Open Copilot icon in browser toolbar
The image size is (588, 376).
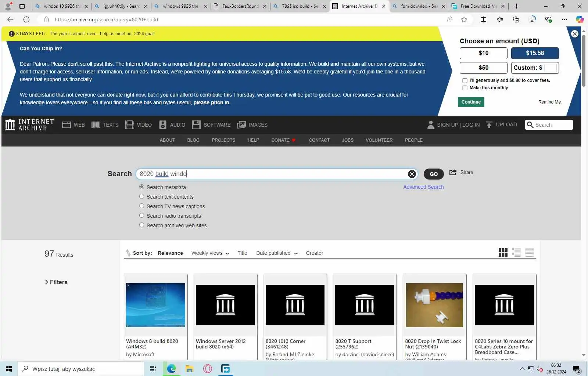580,19
